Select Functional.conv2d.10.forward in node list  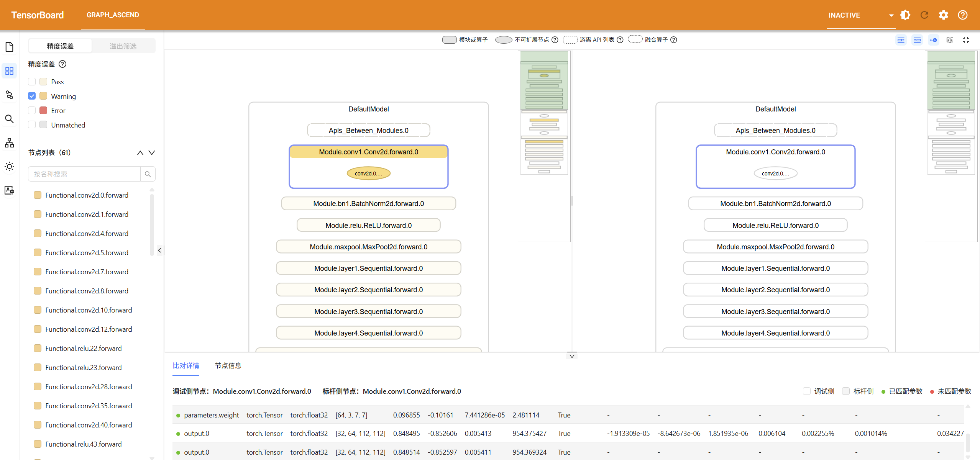point(89,310)
